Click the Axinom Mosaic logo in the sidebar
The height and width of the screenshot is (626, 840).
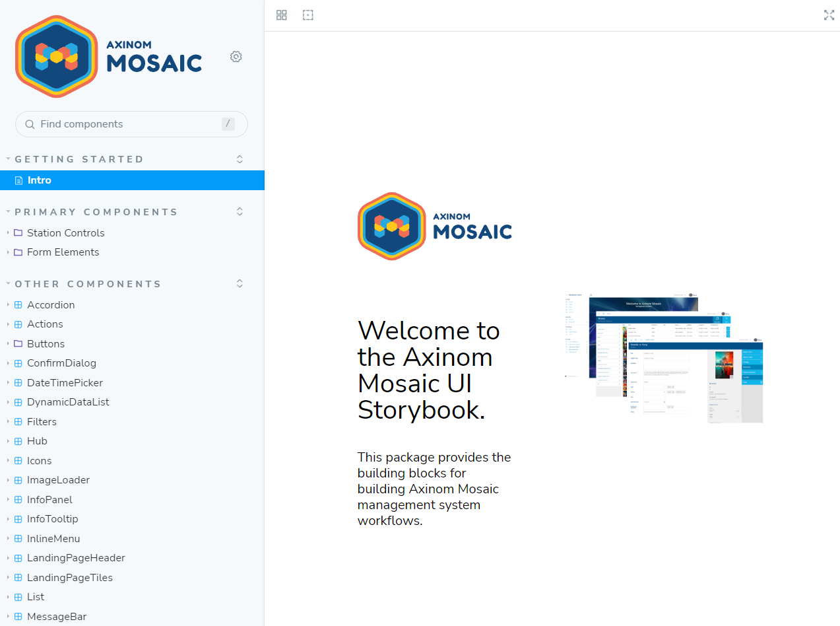coord(109,57)
